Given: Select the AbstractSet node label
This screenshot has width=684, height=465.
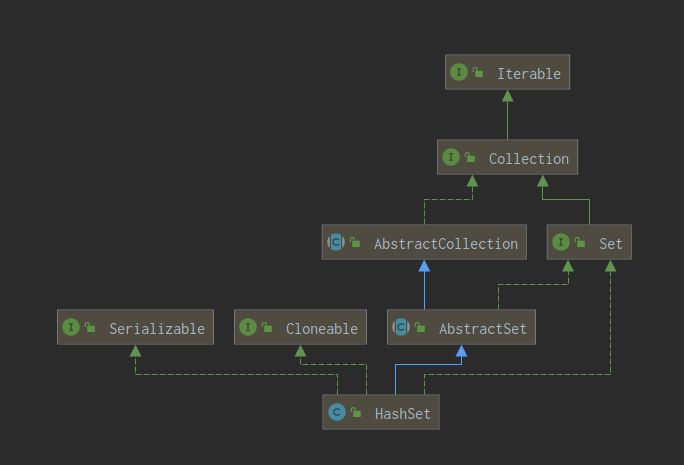Looking at the screenshot, I should (x=482, y=328).
